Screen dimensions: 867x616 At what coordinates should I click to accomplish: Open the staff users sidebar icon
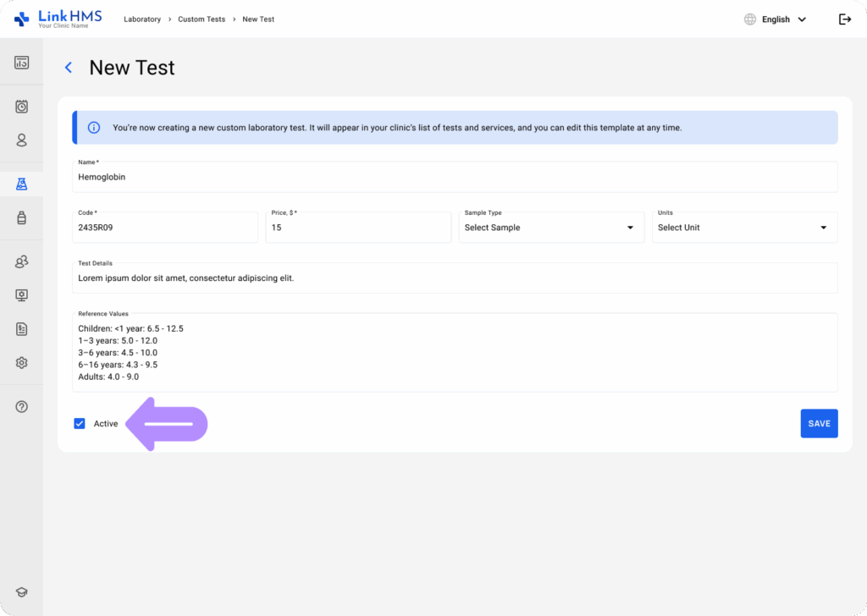point(21,261)
